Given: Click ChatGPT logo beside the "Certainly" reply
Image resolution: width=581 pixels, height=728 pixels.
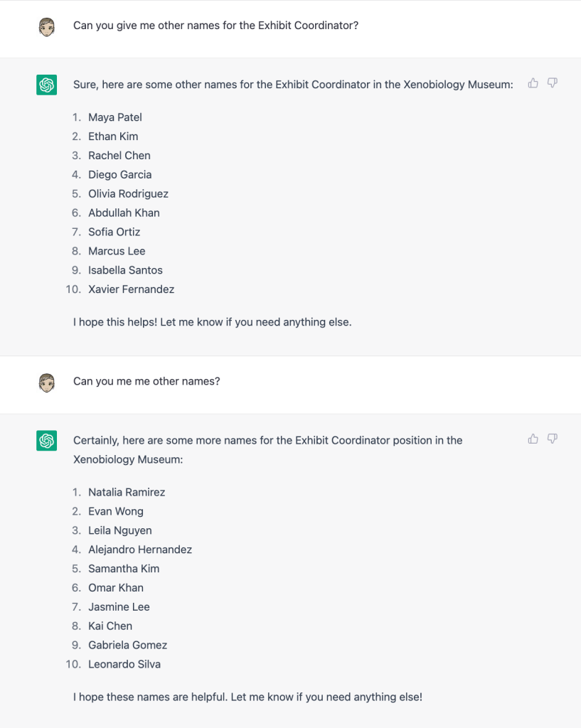Looking at the screenshot, I should (x=47, y=441).
